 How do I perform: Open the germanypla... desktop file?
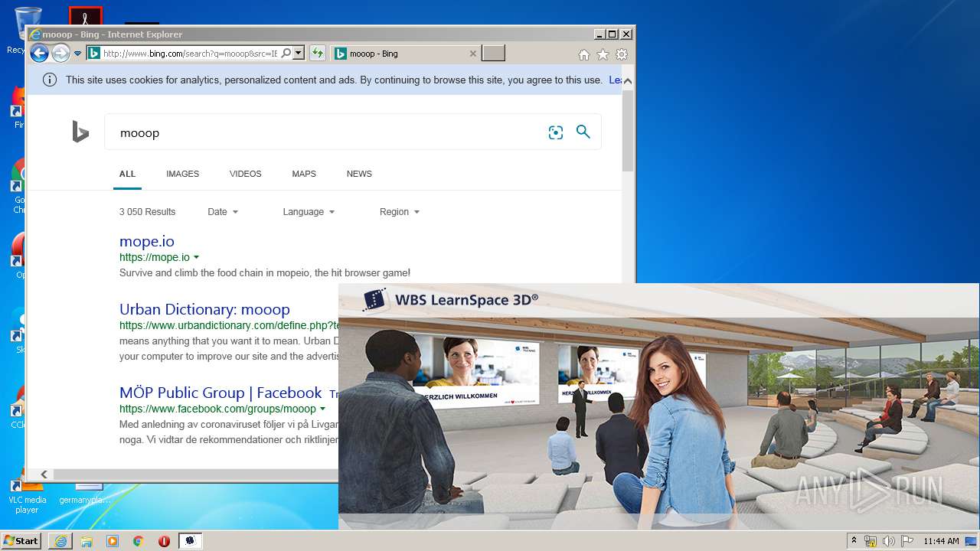(x=85, y=492)
